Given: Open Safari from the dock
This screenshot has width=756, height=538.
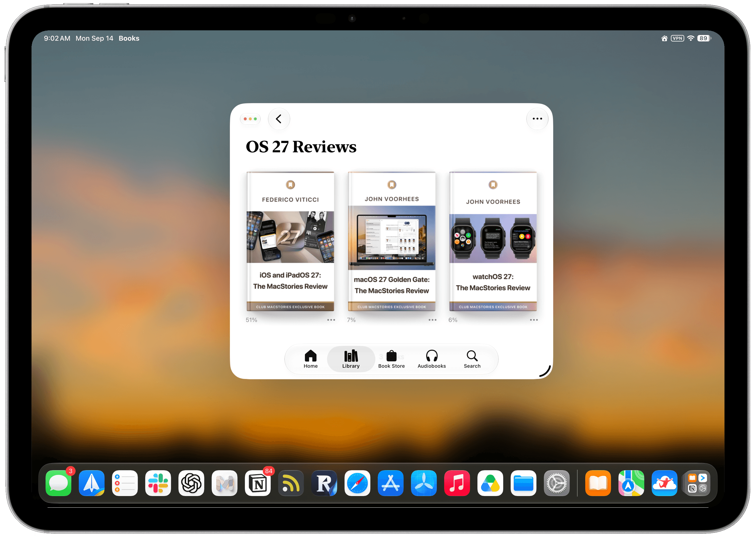Looking at the screenshot, I should coord(357,483).
